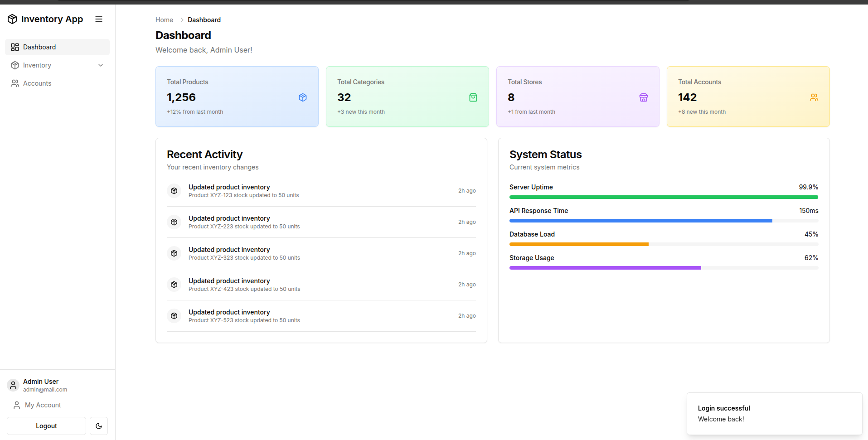Click the 'Welcome back, Admin User!' greeting
868x440 pixels.
pos(204,50)
